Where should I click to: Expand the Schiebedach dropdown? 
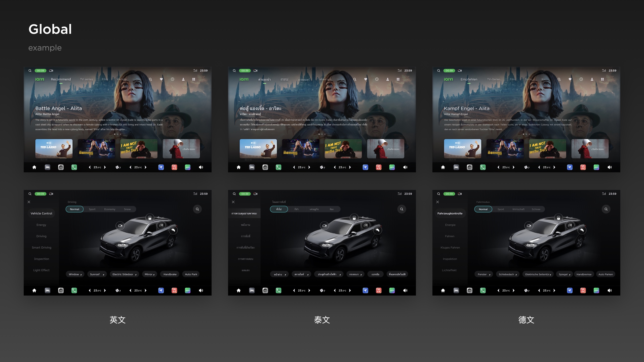tap(508, 274)
